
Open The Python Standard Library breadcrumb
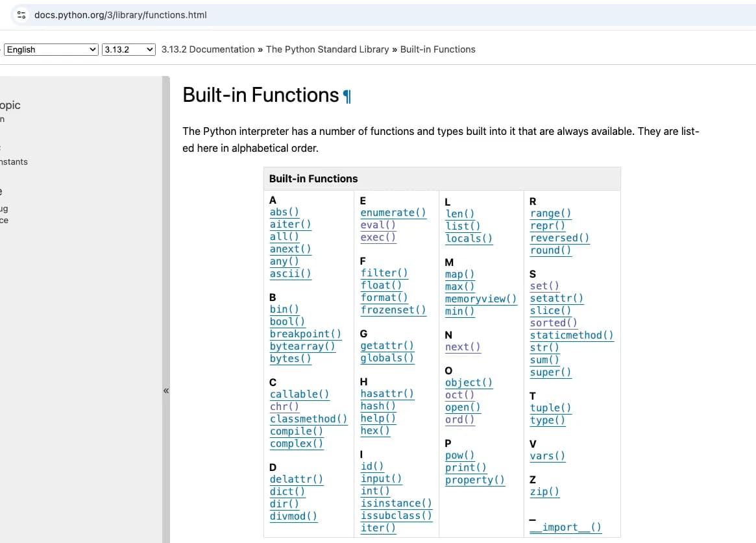tap(327, 49)
